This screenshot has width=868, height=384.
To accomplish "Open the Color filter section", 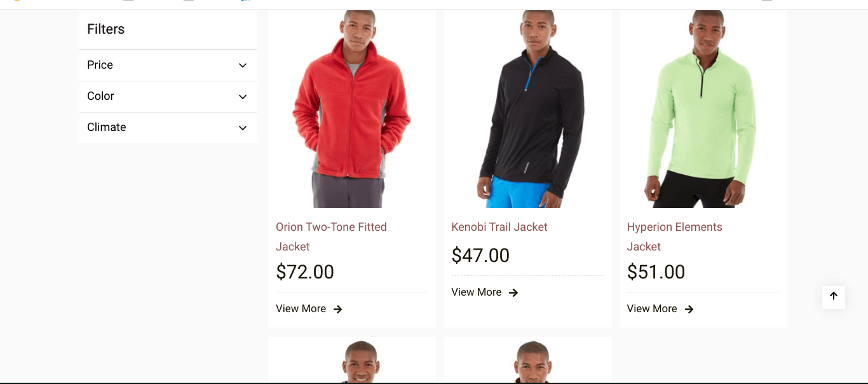I will pyautogui.click(x=168, y=97).
